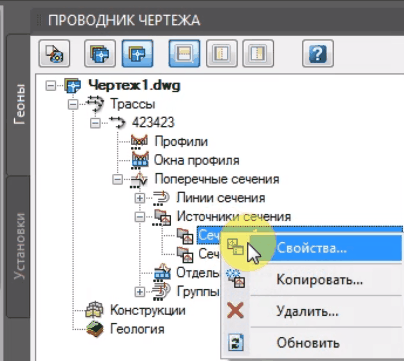The height and width of the screenshot is (361, 404).
Task: Click the Поперечные сечения icon
Action: point(139,179)
